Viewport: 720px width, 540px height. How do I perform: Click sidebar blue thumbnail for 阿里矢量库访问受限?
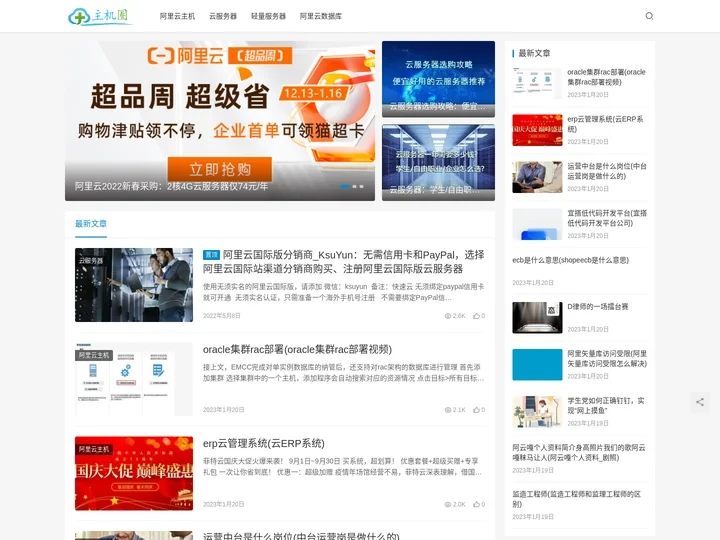click(x=537, y=365)
